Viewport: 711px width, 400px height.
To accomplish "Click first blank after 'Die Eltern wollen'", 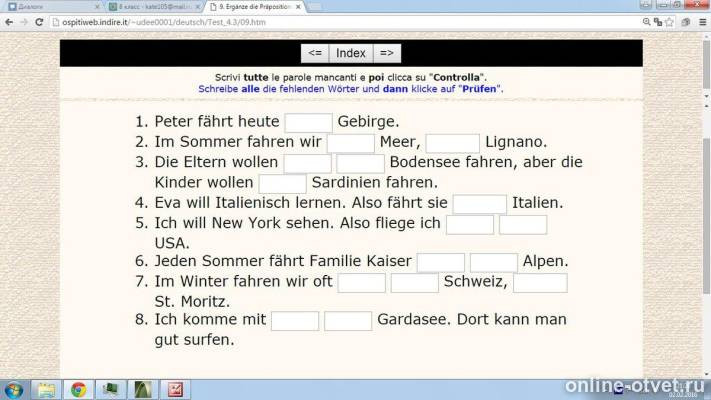I will (307, 164).
